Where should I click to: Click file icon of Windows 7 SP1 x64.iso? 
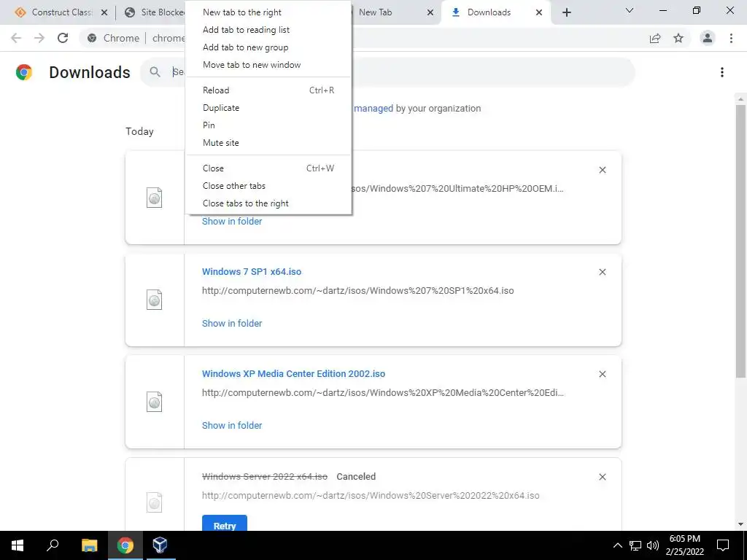coord(155,300)
